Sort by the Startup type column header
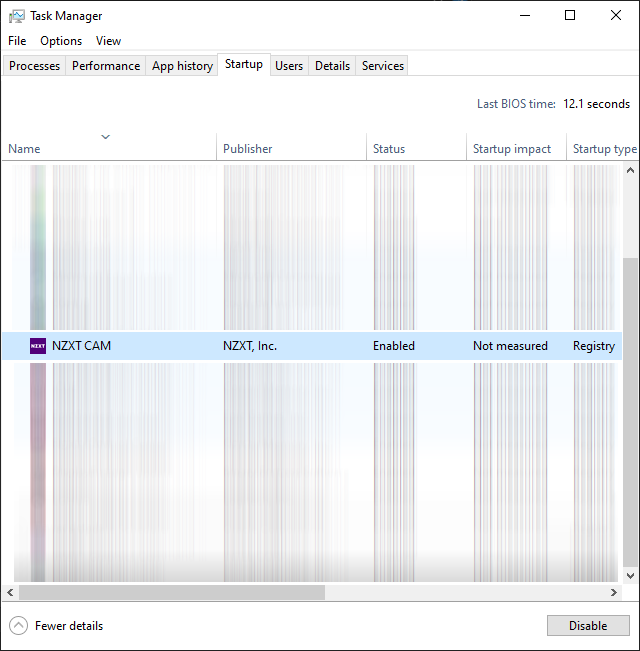The image size is (640, 651). [x=603, y=149]
